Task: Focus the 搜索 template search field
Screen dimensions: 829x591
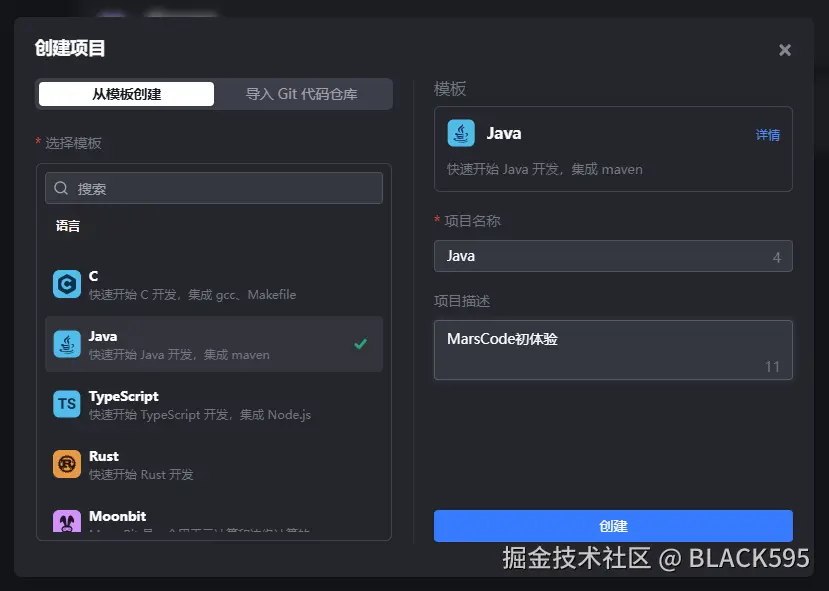Action: point(214,188)
